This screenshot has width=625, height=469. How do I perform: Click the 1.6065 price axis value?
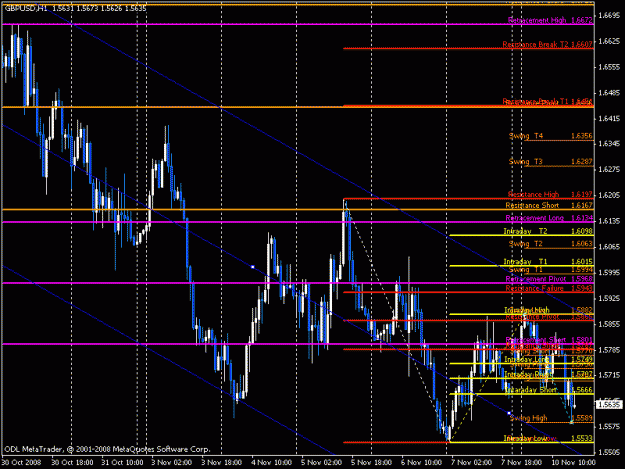point(609,247)
